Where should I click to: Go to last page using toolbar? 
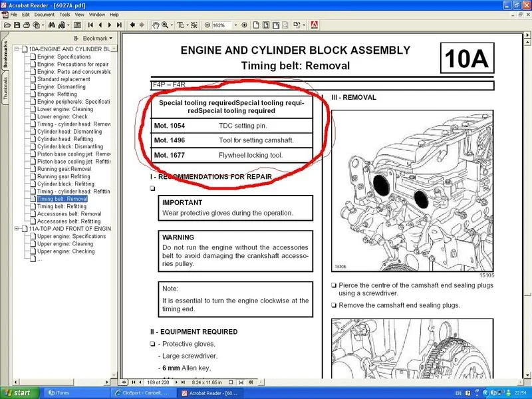[119, 25]
